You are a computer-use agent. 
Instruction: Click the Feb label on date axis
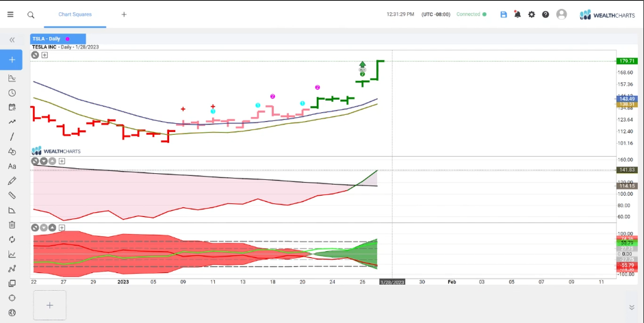(x=452, y=282)
